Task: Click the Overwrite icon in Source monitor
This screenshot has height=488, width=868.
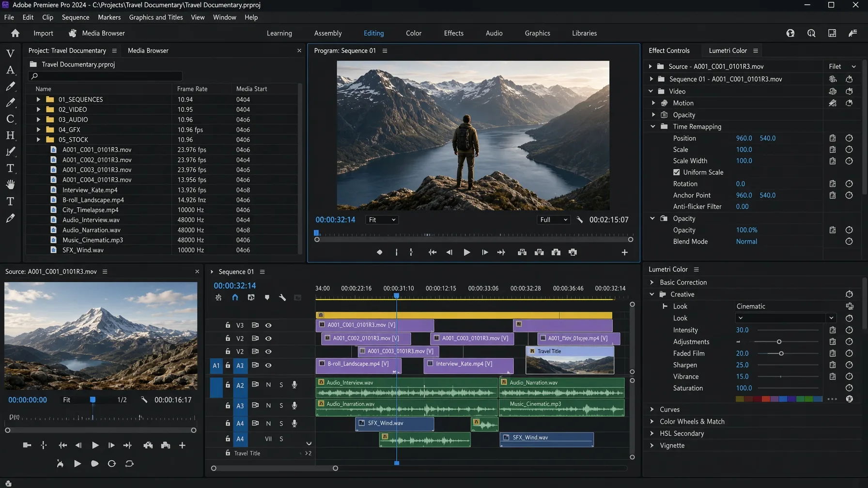Action: point(165,445)
